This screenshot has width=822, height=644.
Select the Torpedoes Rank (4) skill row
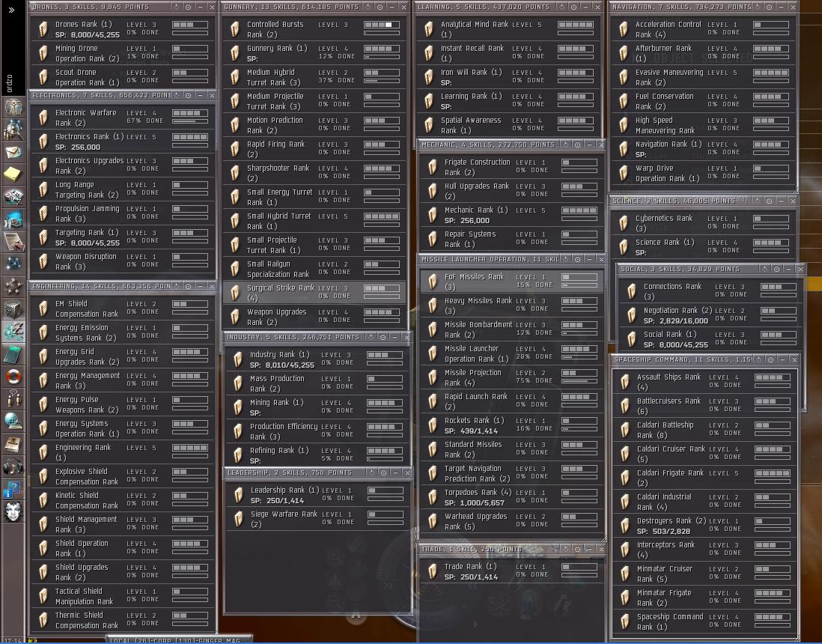pos(511,497)
